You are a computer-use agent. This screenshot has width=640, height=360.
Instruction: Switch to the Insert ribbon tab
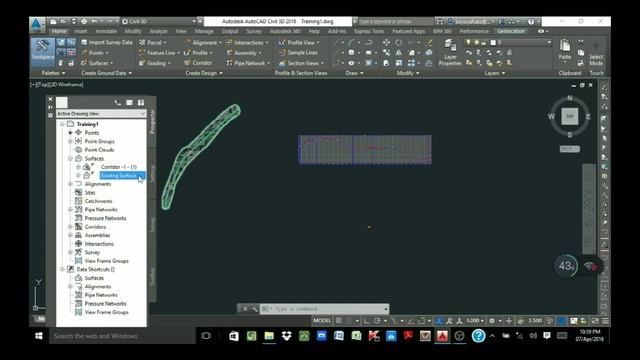[x=80, y=31]
